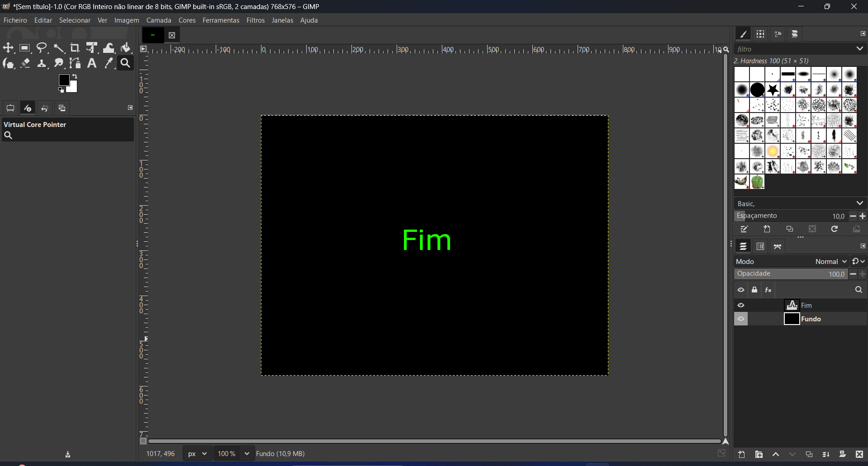The height and width of the screenshot is (466, 868).
Task: Choose the Eraser tool
Action: pos(25,63)
